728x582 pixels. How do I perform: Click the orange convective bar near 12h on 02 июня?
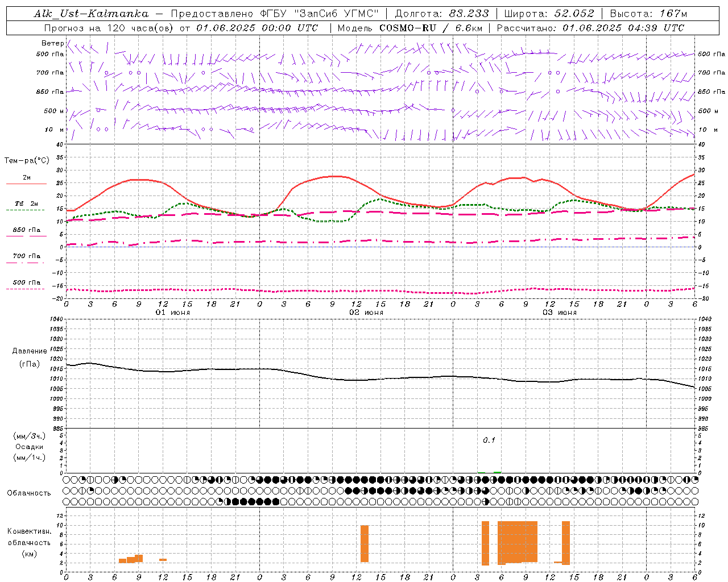[x=365, y=544]
